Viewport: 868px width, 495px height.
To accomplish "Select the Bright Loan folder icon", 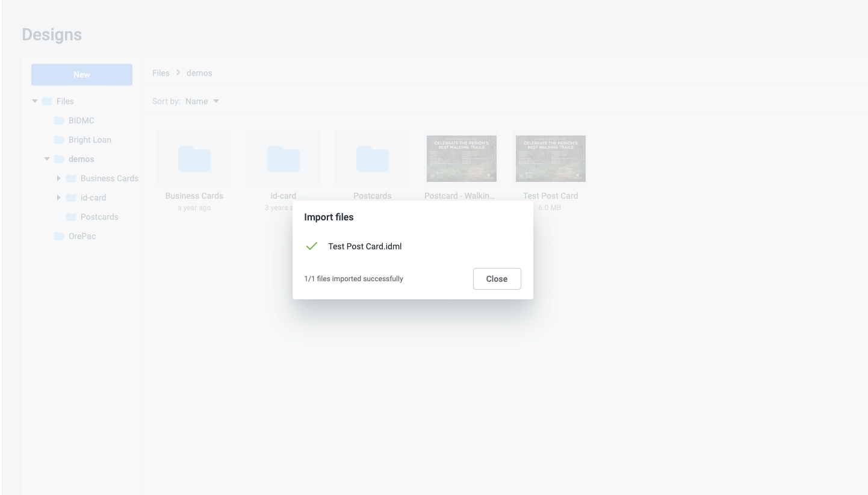I will (59, 140).
